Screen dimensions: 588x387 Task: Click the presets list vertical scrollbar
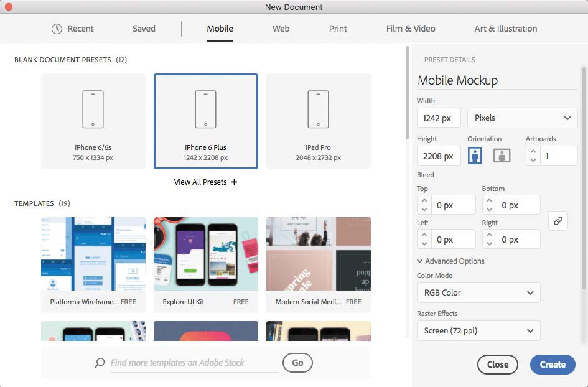point(407,93)
